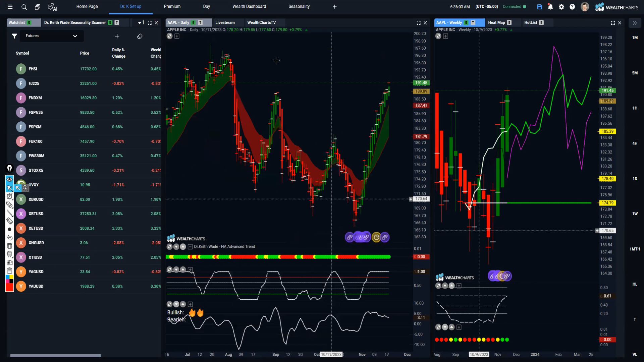Toggle the S badge on Watchlist tab

coord(29,22)
